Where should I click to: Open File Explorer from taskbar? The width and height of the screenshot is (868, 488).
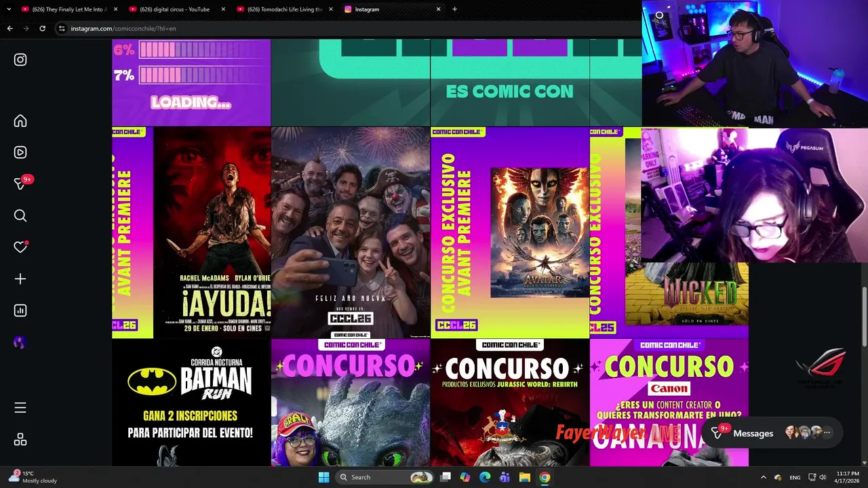pos(524,477)
